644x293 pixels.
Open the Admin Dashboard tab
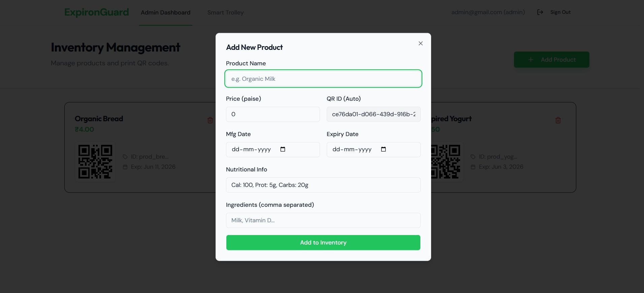coord(165,12)
